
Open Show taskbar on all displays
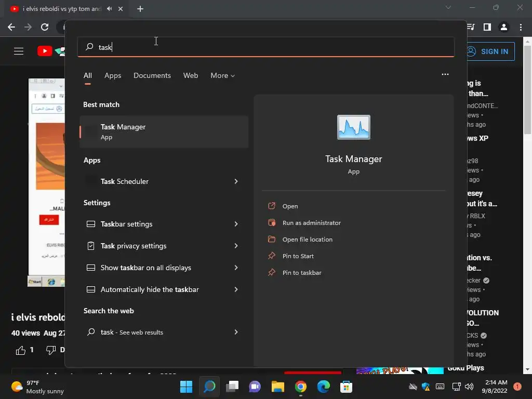click(164, 268)
